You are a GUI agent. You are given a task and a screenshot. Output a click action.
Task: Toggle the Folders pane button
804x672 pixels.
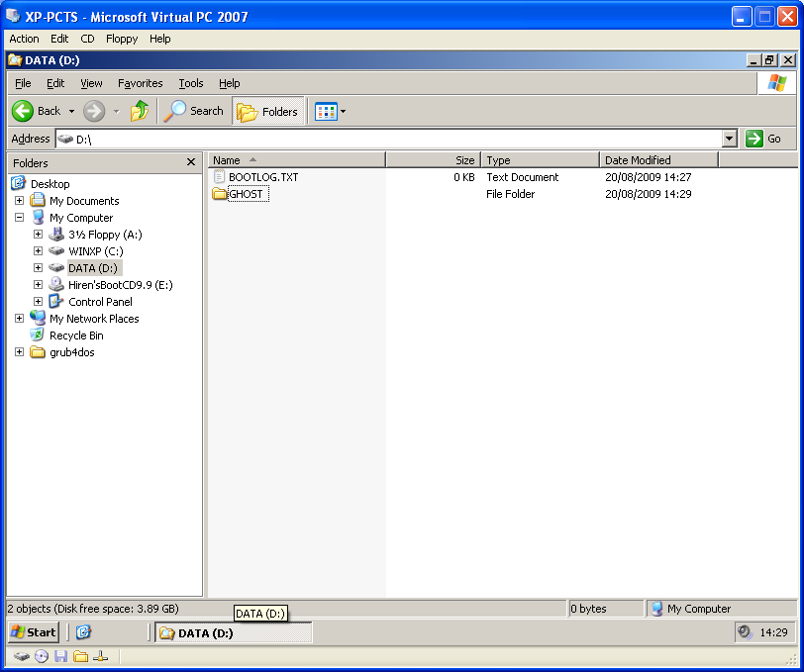click(268, 111)
